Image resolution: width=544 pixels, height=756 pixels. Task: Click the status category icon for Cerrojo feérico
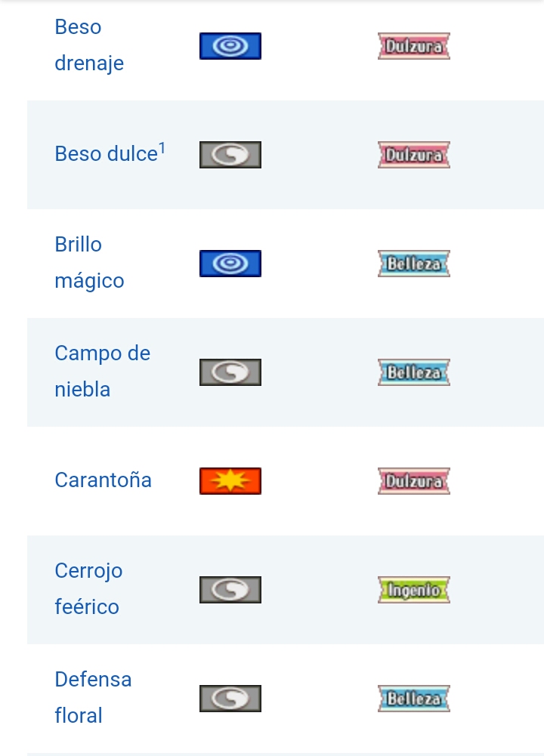coord(230,590)
